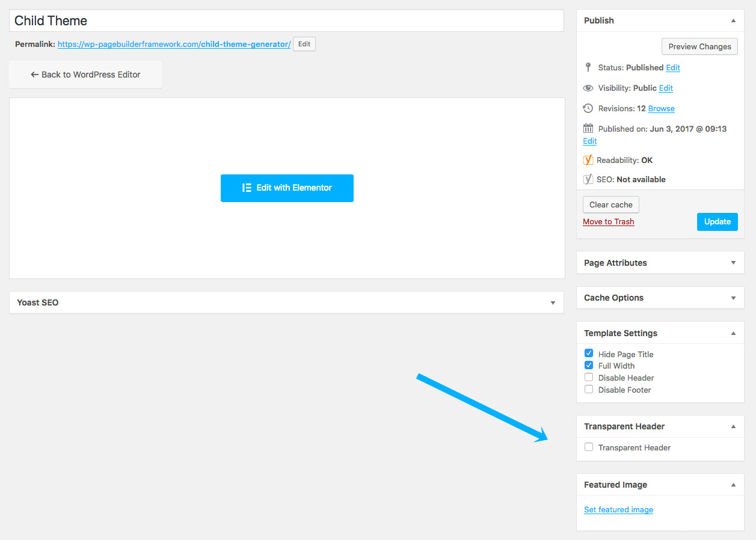This screenshot has width=756, height=540.
Task: Click the revisions clock icon
Action: coord(588,108)
